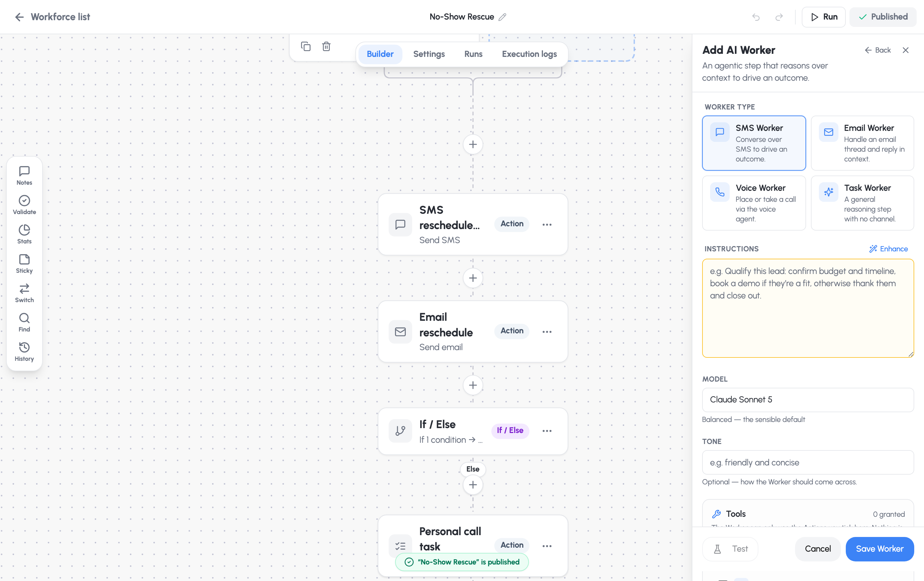The image size is (924, 581).
Task: Open more options for Email reschedule node
Action: 547,331
